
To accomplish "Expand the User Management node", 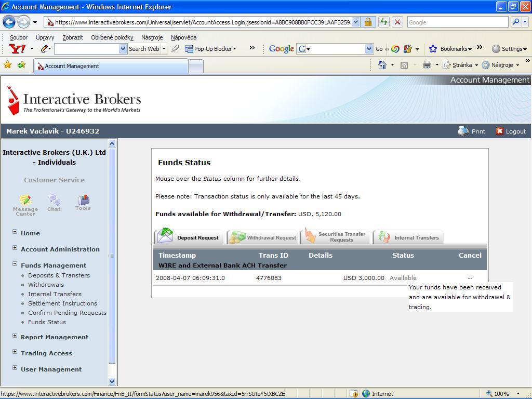I will pyautogui.click(x=15, y=368).
